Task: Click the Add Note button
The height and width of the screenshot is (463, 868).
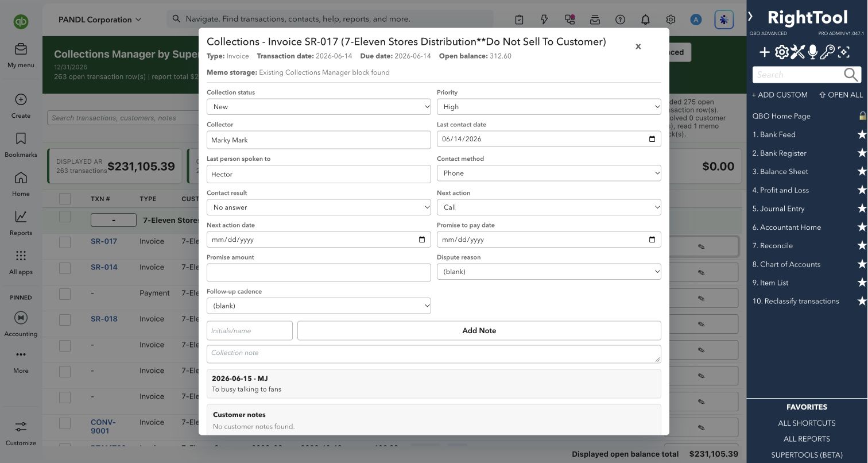Action: click(479, 331)
